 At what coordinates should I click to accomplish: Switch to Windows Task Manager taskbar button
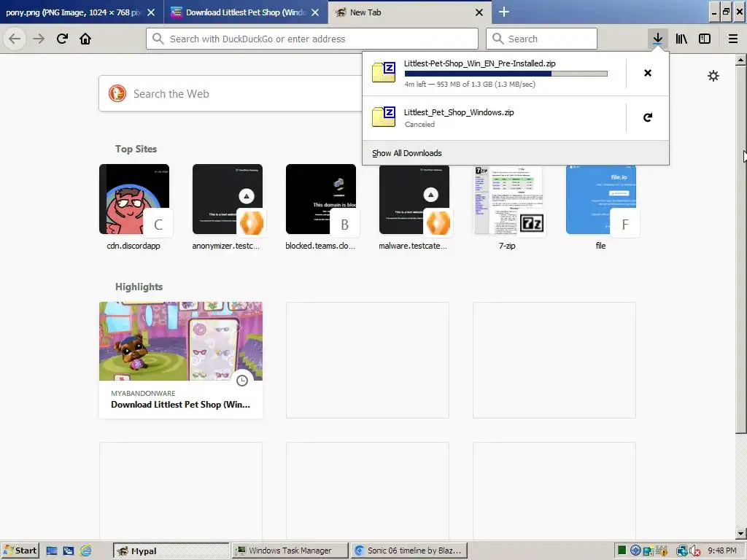click(x=290, y=551)
